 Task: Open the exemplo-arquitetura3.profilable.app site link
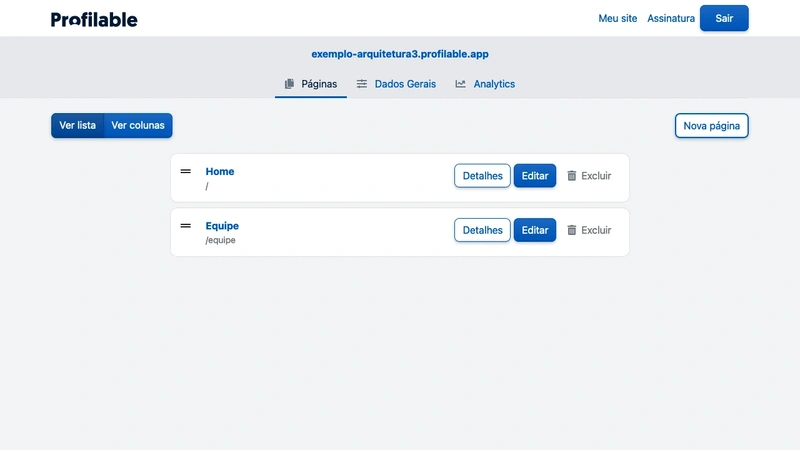(x=400, y=54)
